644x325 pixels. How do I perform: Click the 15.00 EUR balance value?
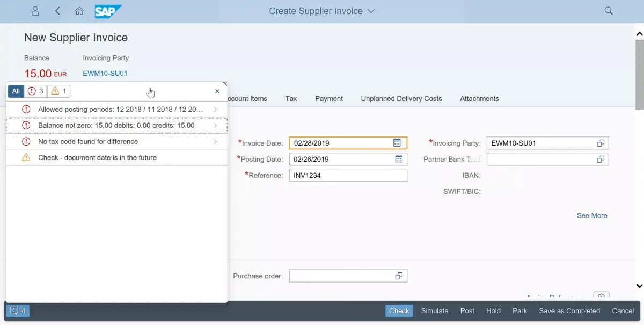[46, 74]
